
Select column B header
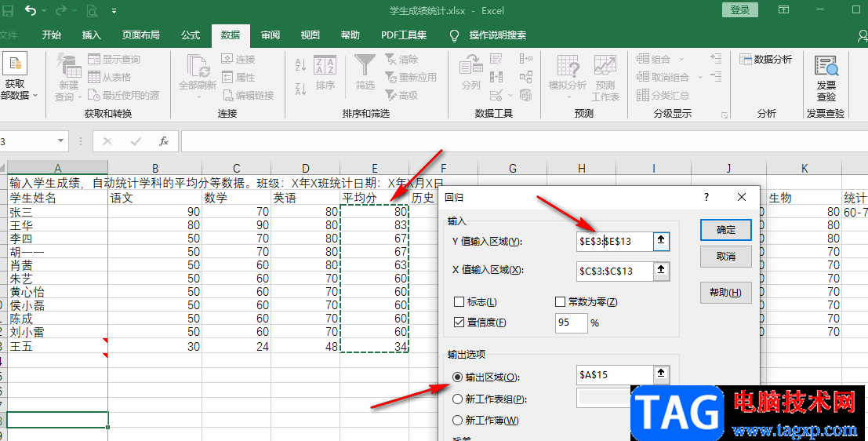155,168
